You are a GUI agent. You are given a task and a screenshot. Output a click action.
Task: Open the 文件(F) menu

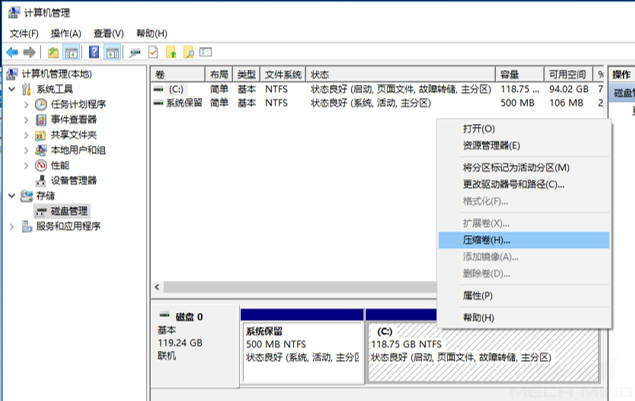coord(24,33)
